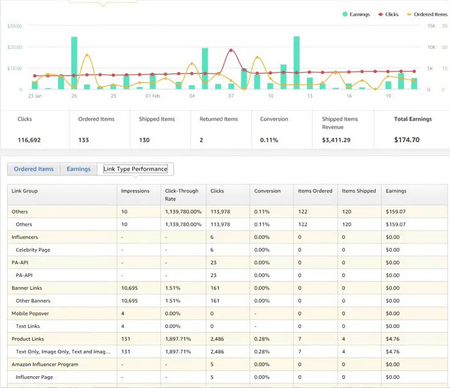The image size is (450, 388).
Task: Open the Link Type Performance tab
Action: tap(135, 169)
